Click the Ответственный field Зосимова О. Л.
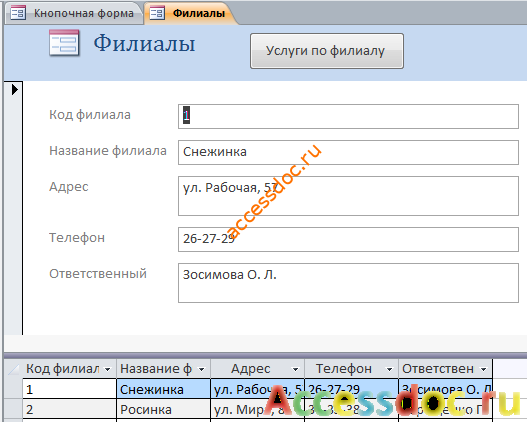 tap(348, 283)
